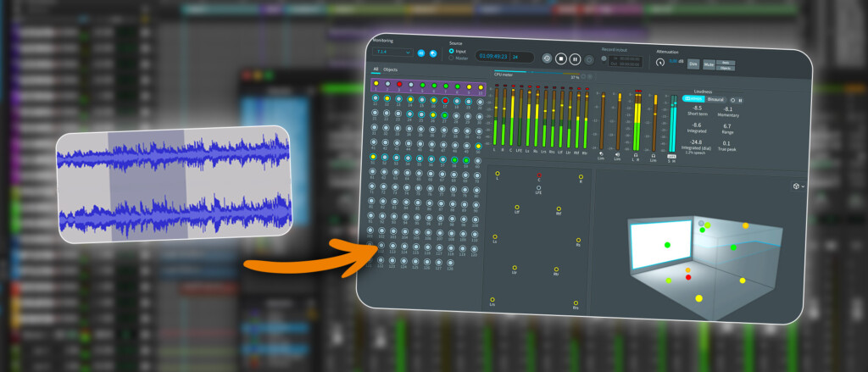Click the attenuation knob icon

click(x=659, y=63)
